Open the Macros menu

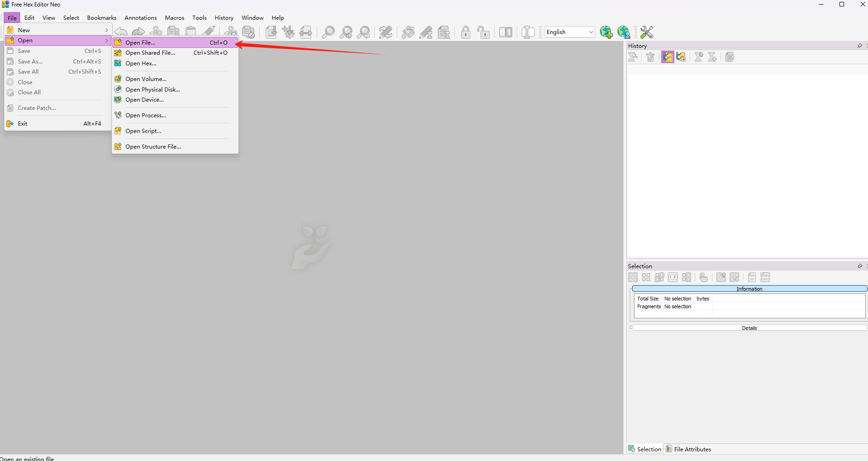click(175, 18)
